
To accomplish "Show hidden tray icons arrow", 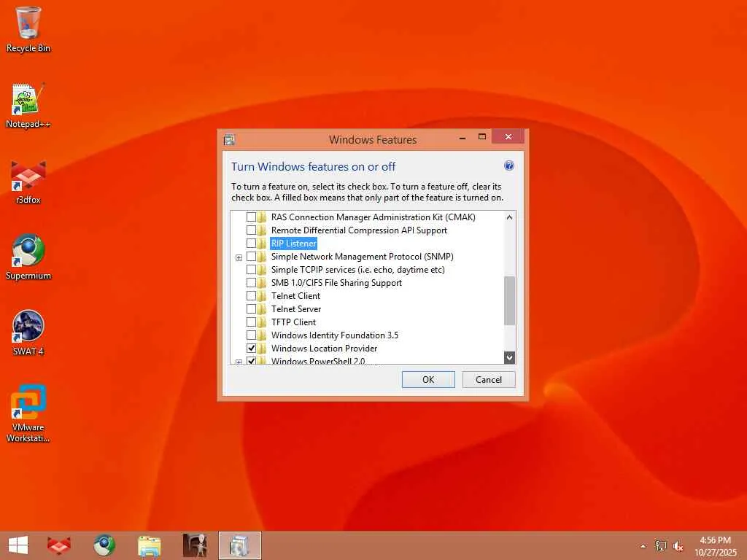I will click(x=643, y=546).
